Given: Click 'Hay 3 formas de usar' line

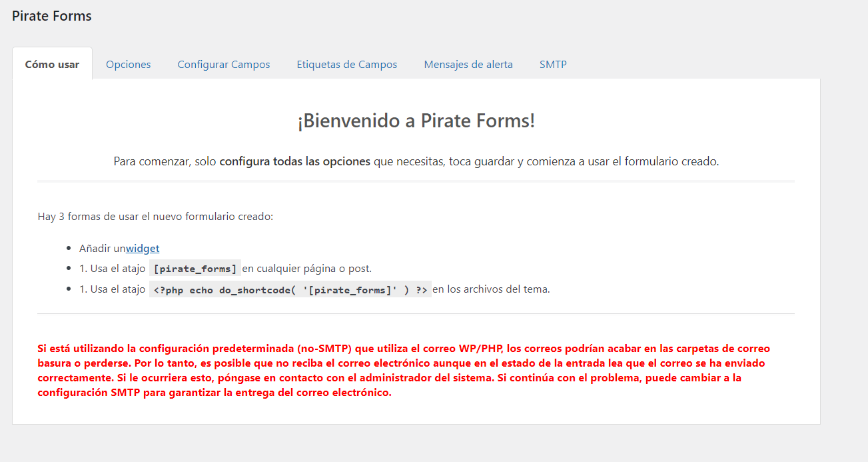Looking at the screenshot, I should [155, 217].
